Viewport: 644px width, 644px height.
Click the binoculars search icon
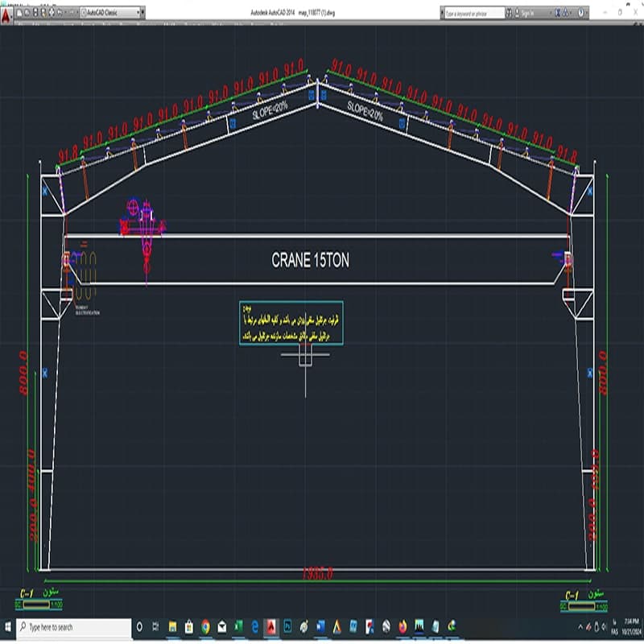click(509, 14)
